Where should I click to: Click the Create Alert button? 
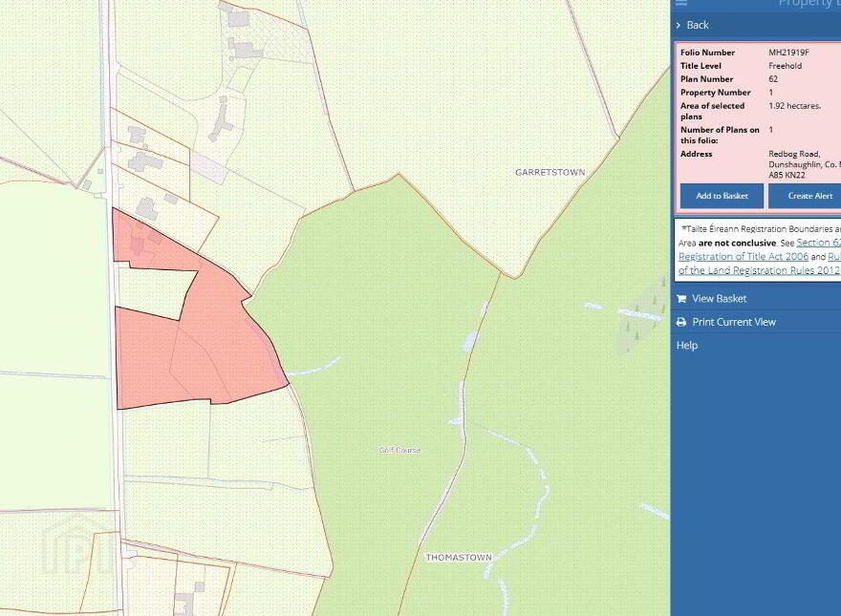click(x=805, y=196)
